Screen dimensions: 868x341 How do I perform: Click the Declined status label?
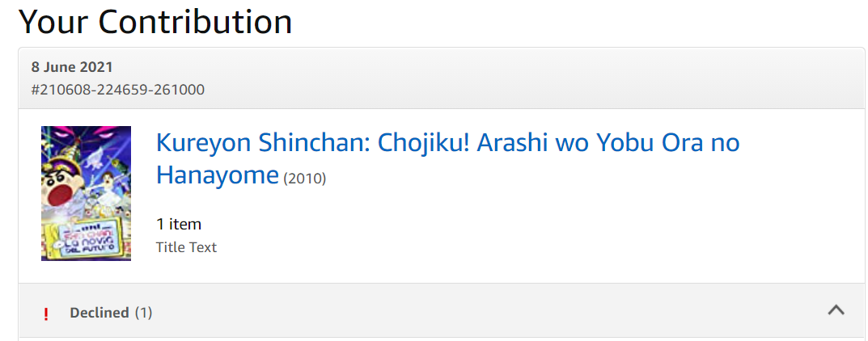coord(100,313)
